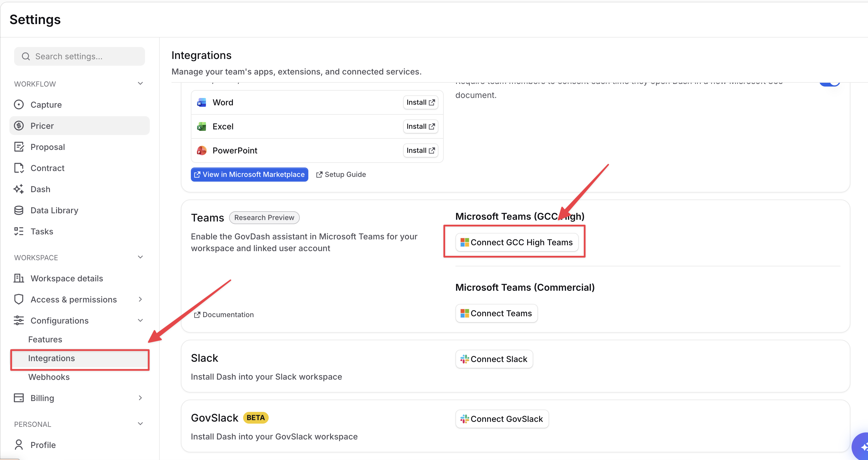Click the Capture target icon in sidebar
Image resolution: width=868 pixels, height=460 pixels.
19,105
